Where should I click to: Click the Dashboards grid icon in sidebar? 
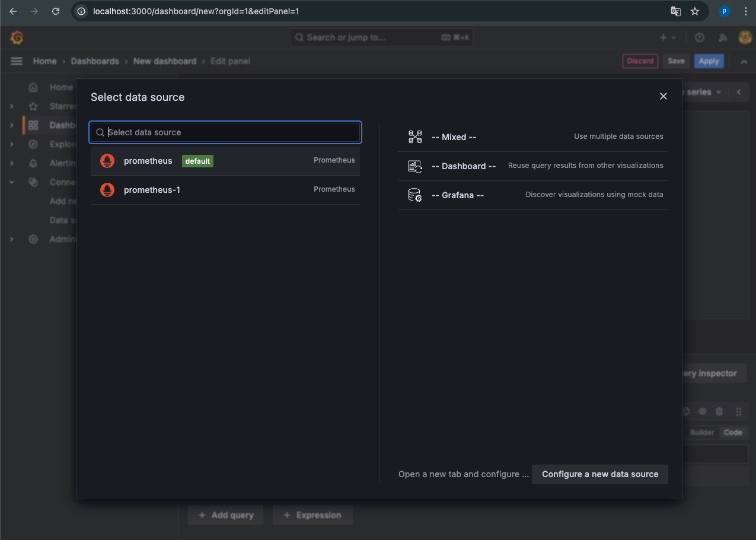(x=33, y=125)
